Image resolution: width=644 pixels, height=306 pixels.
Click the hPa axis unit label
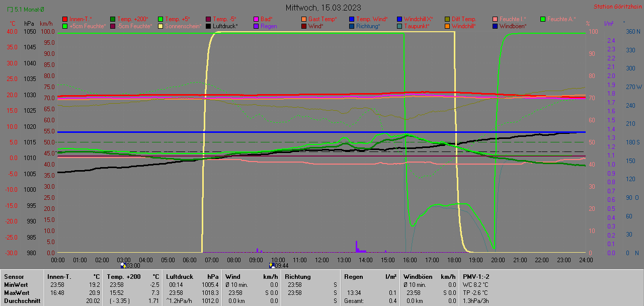click(x=29, y=24)
